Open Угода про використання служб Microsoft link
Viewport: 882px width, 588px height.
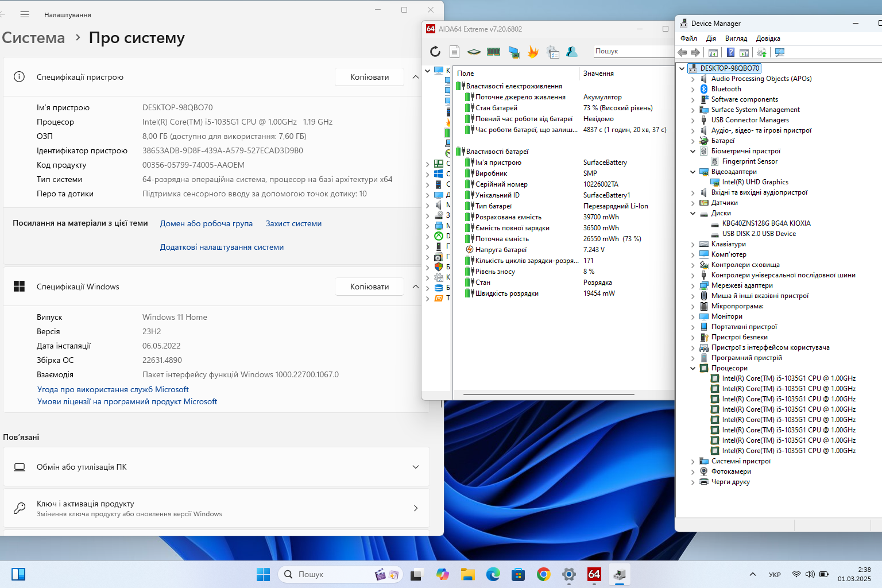(113, 389)
